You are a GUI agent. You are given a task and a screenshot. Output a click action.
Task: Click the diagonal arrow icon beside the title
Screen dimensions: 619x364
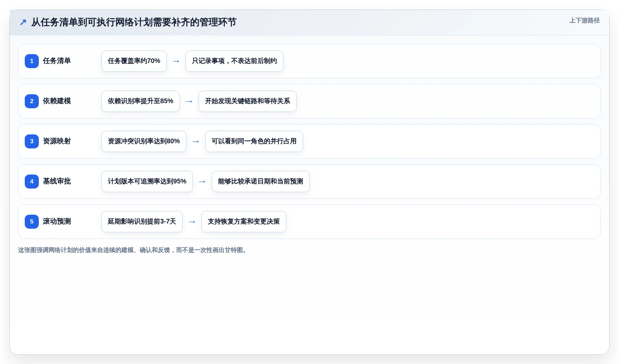[23, 22]
